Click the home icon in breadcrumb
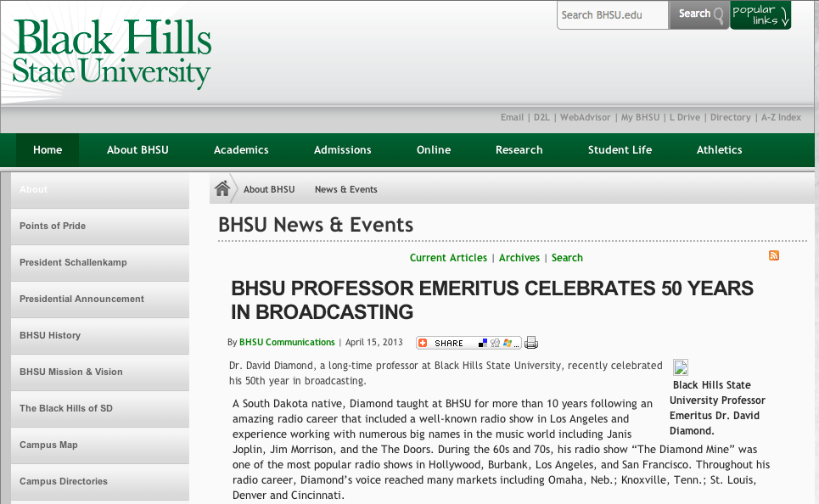 coord(222,189)
